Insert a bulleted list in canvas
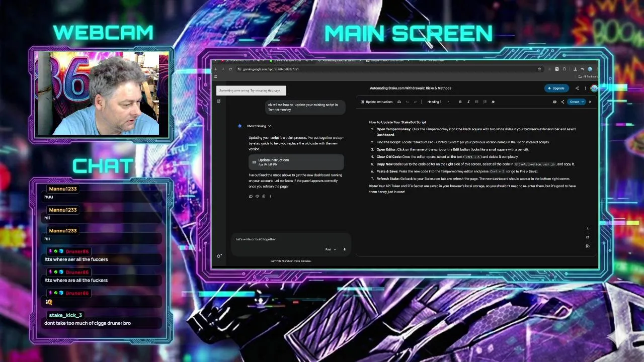 476,102
